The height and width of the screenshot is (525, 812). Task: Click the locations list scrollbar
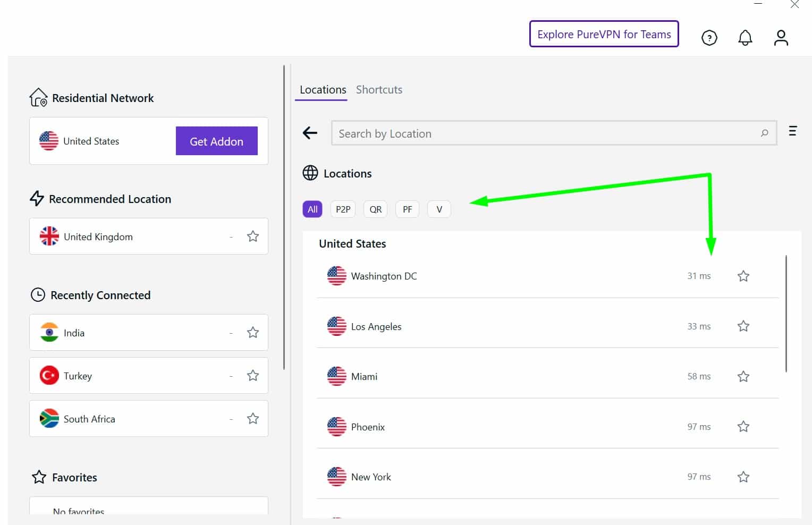tap(786, 314)
